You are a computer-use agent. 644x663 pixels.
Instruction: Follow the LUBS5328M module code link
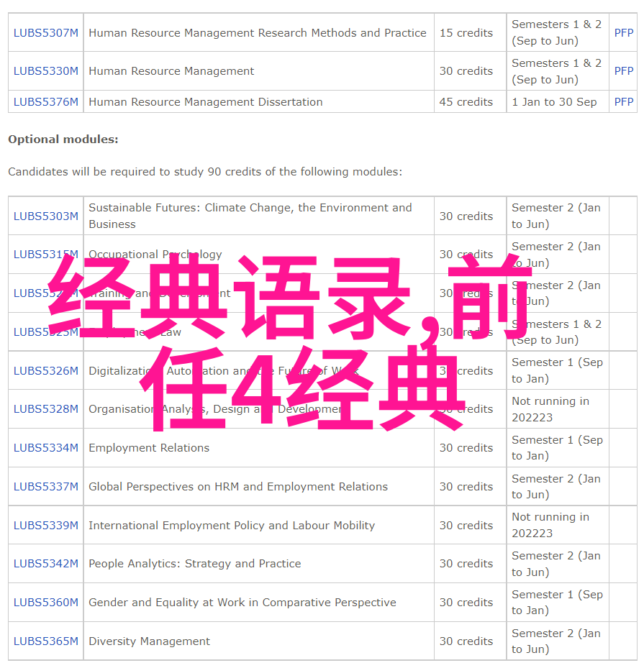click(45, 409)
